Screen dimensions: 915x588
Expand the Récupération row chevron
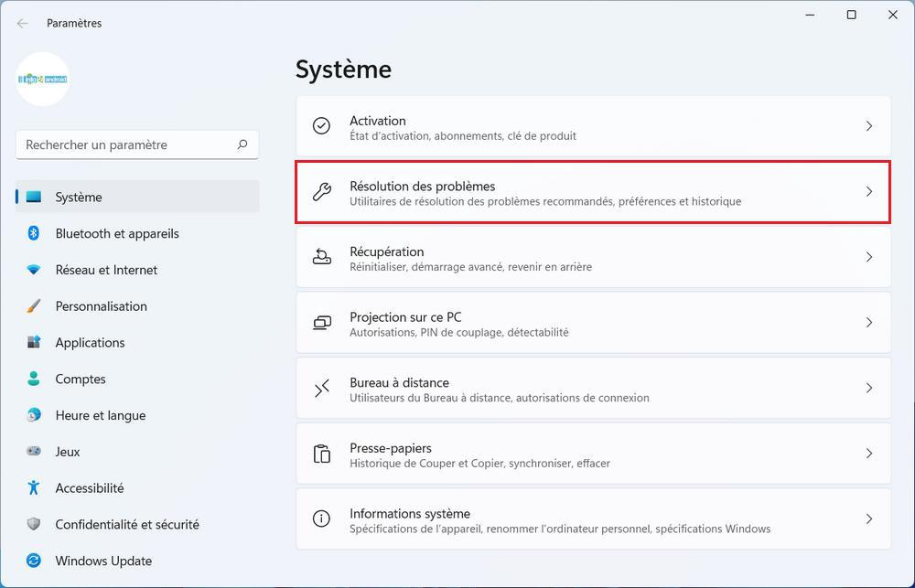point(869,257)
